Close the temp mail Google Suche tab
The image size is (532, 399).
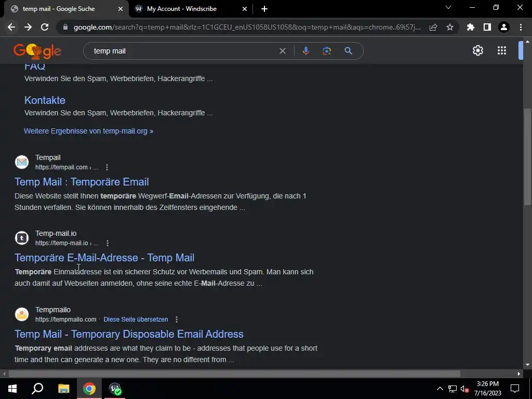pos(121,9)
